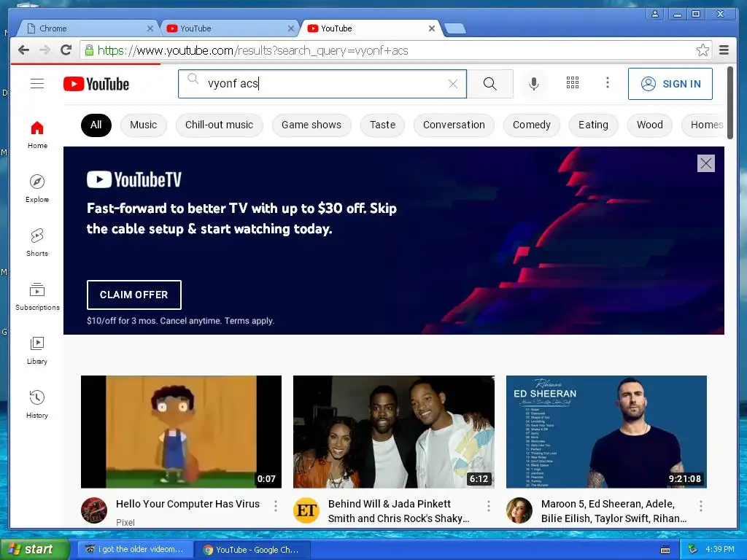Click the Chrome user profile icon
747x560 pixels.
pyautogui.click(x=655, y=14)
